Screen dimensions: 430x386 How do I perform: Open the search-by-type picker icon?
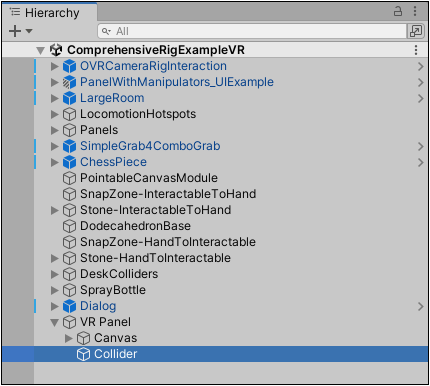(x=416, y=31)
